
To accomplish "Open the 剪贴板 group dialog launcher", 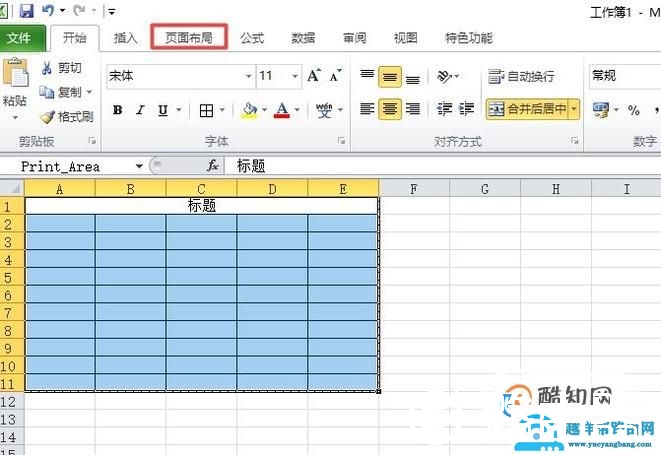I will click(x=92, y=141).
